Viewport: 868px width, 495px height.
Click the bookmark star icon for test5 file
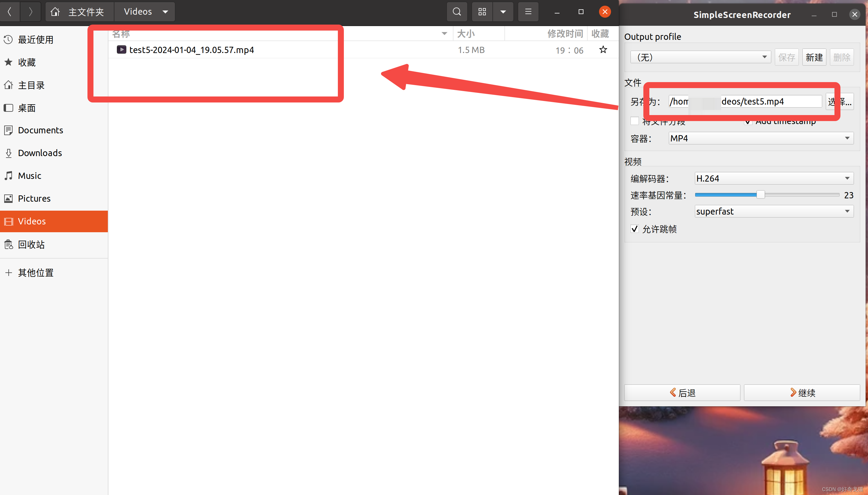pos(603,49)
